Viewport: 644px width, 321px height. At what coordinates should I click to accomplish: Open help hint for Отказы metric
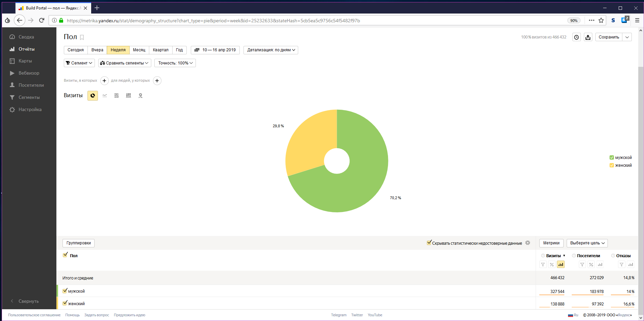pyautogui.click(x=613, y=256)
